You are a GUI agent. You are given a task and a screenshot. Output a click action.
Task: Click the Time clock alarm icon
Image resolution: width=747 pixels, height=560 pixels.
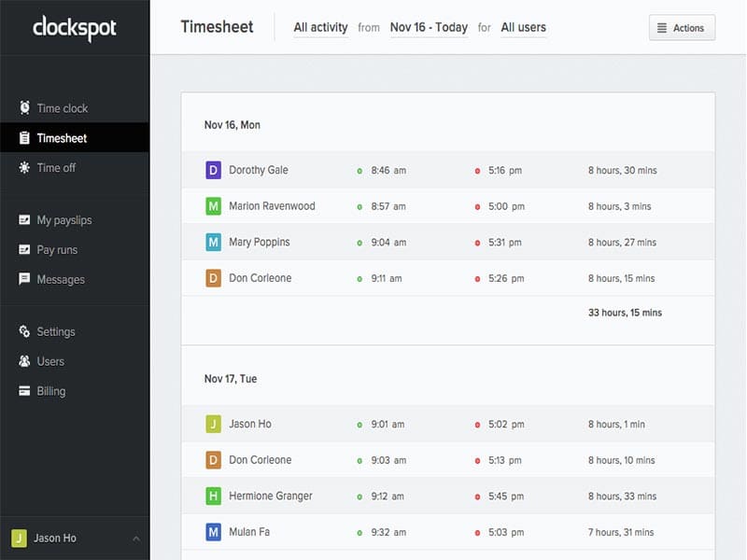pos(24,108)
